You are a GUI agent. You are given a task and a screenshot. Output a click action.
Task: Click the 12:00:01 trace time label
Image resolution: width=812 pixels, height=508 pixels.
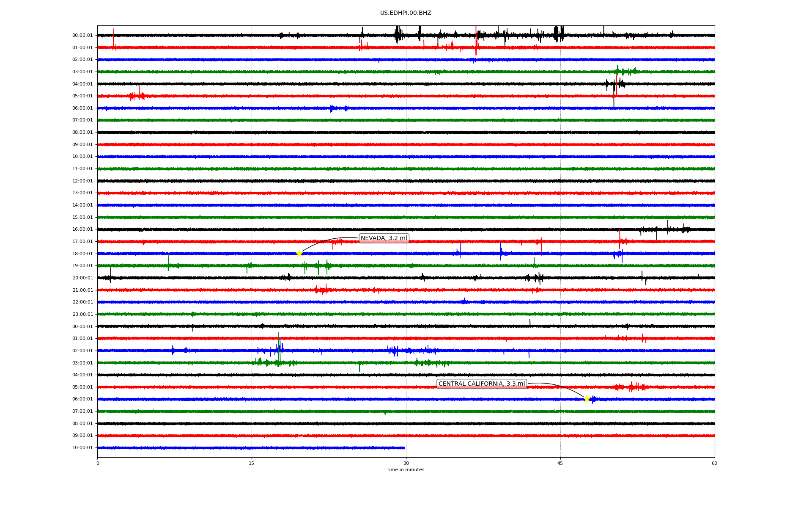(82, 181)
